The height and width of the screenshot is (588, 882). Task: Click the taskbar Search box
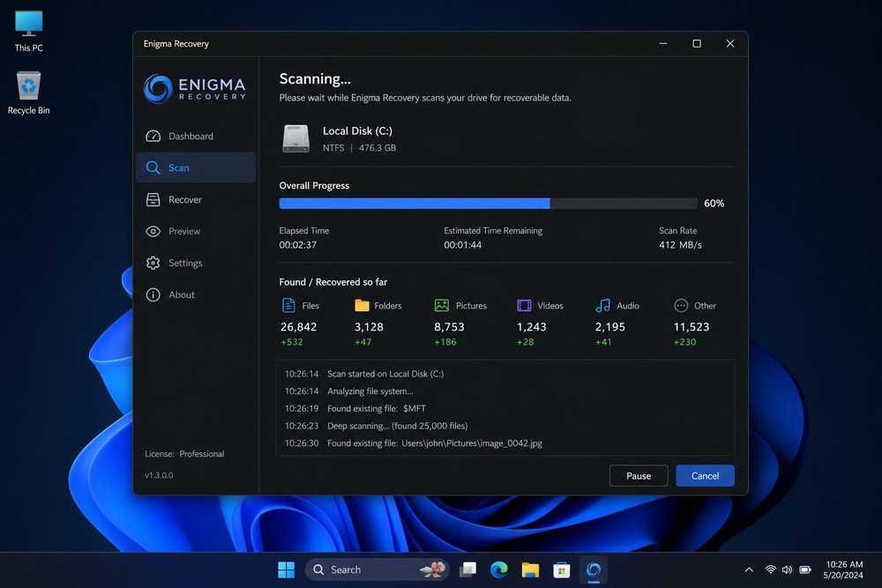click(377, 569)
